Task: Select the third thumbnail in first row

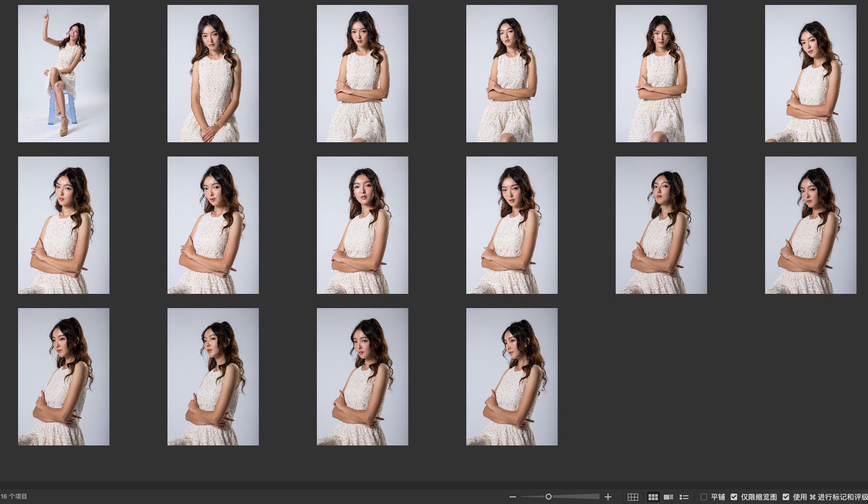Action: (x=362, y=74)
